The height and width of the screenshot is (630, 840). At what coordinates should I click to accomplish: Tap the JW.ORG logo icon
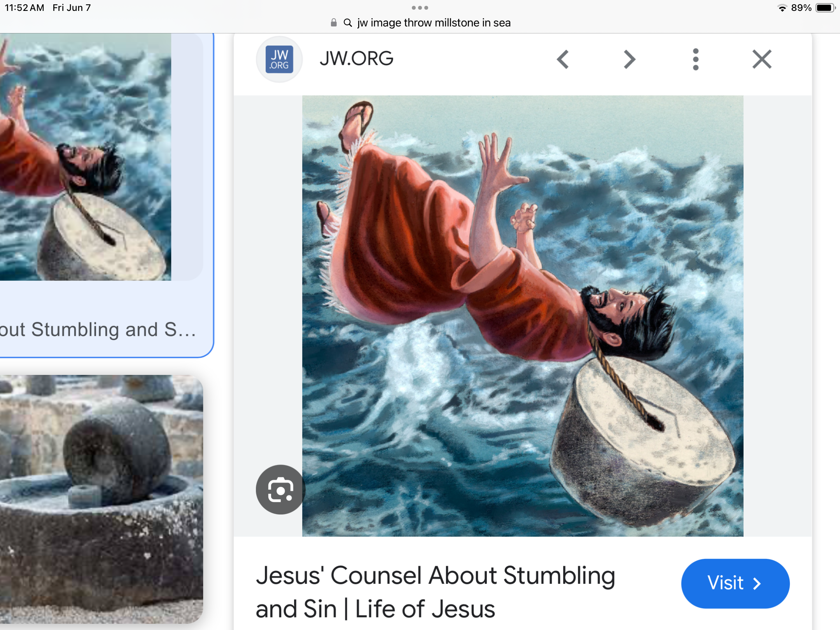(x=279, y=59)
